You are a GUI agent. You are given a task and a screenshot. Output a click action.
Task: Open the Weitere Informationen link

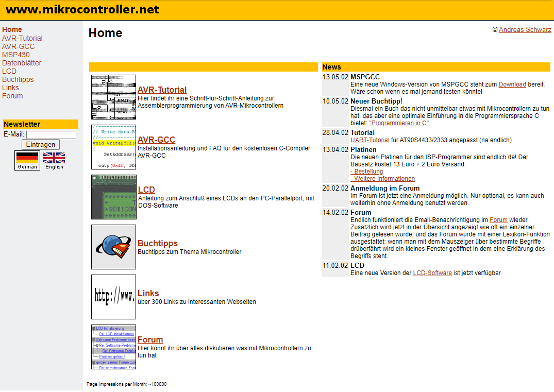pyautogui.click(x=382, y=179)
